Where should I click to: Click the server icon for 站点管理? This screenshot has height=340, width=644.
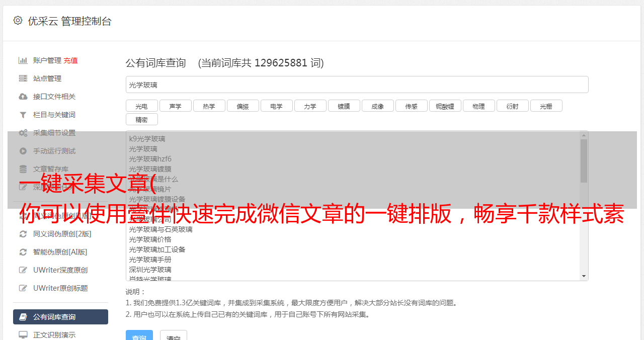pos(23,78)
